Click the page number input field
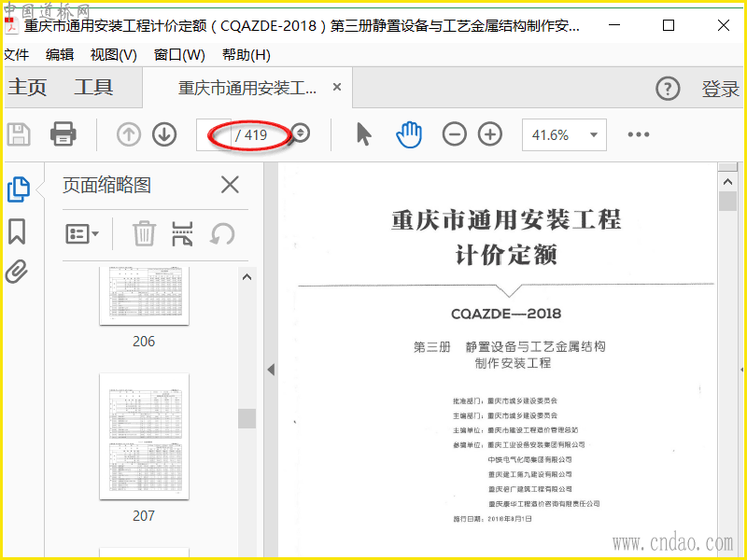Screen dimensions: 747x560 (x=214, y=135)
